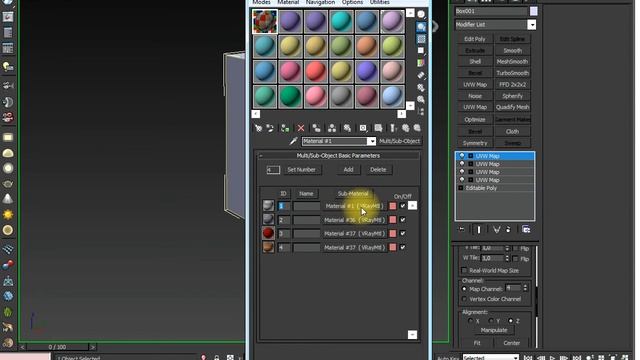Click the W Tile spinner arrows

pyautogui.click(x=507, y=258)
